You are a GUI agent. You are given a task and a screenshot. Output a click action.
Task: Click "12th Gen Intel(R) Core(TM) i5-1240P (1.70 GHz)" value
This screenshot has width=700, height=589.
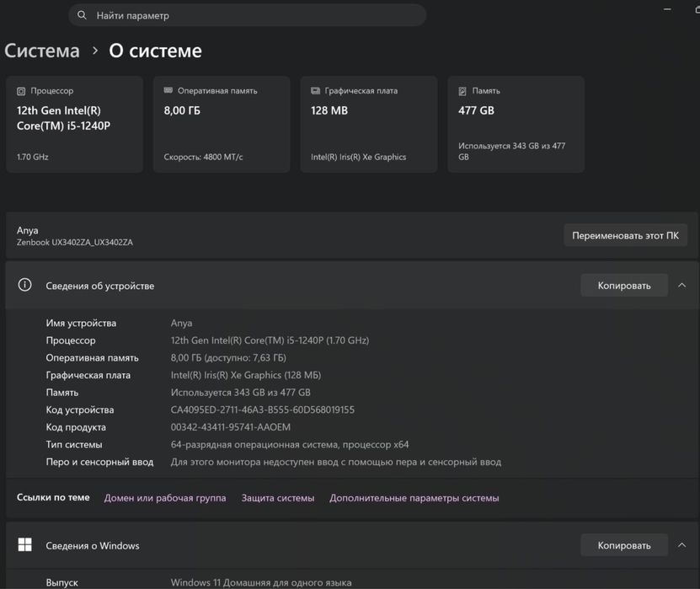click(270, 340)
